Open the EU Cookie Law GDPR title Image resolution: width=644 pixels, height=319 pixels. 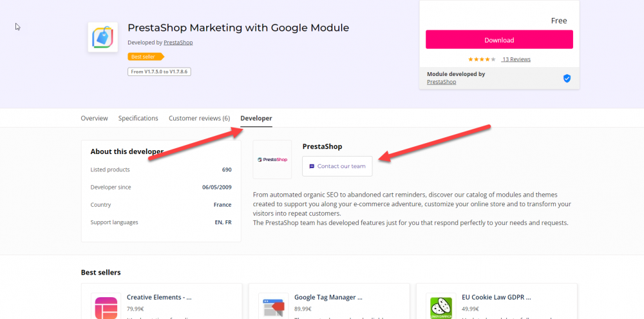click(497, 298)
